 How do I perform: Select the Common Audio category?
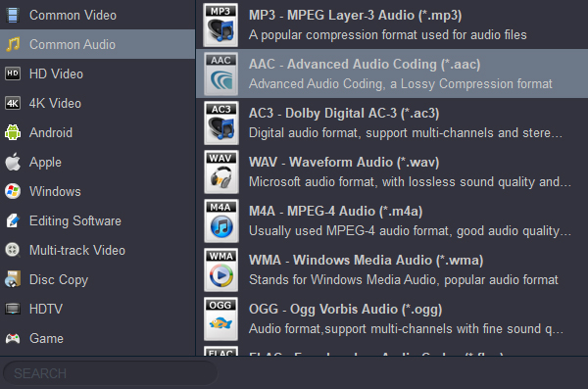(x=97, y=44)
